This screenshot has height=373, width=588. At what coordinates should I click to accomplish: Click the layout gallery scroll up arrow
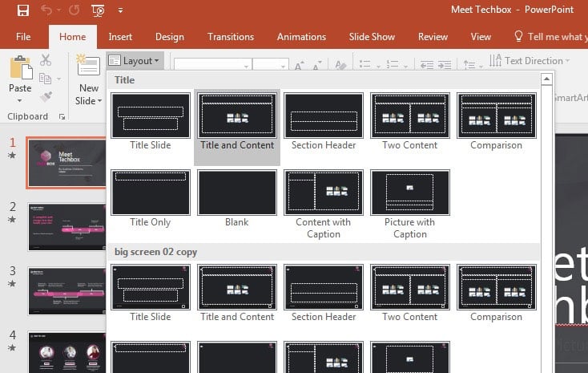point(546,79)
